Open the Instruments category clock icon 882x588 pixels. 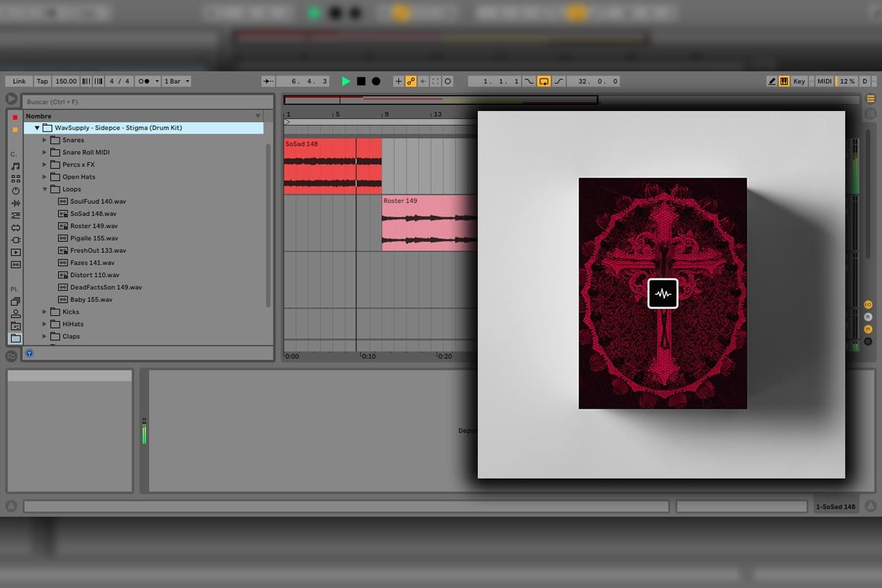pos(15,191)
